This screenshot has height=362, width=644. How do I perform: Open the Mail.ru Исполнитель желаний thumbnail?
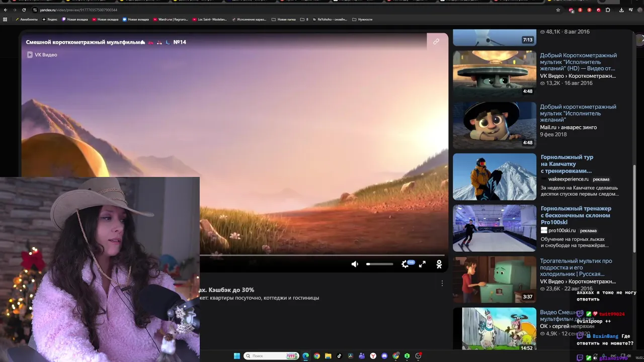pos(495,125)
